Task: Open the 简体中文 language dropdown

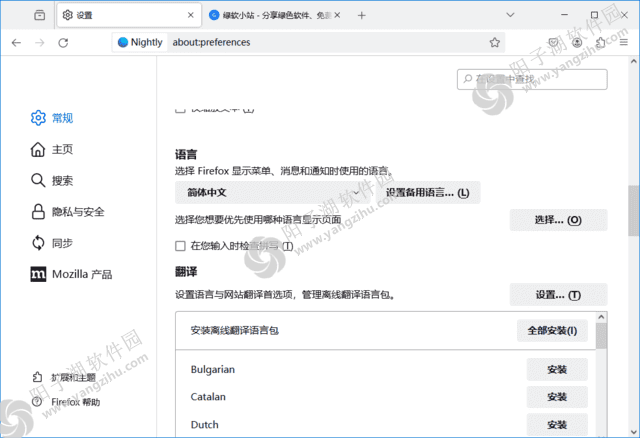Action: (273, 192)
